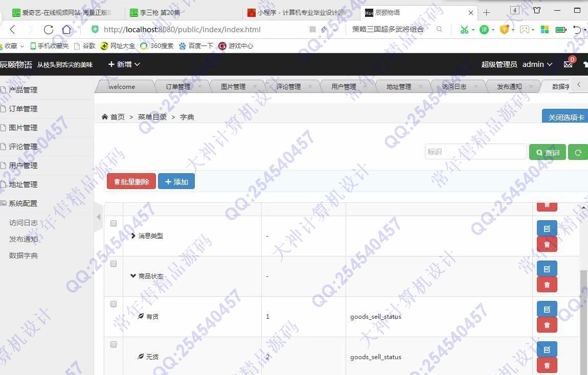This screenshot has width=588, height=375.
Task: Switch to the 评论管理 tab
Action: (x=288, y=86)
